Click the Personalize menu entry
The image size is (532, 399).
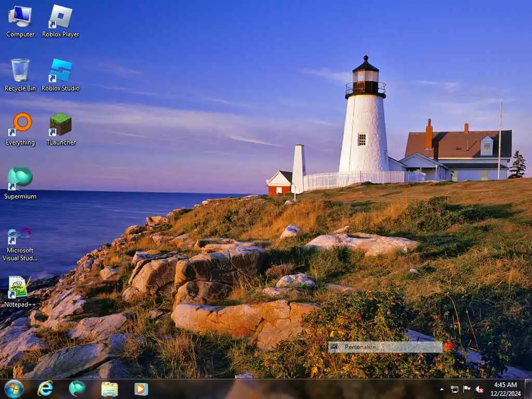[x=385, y=347]
